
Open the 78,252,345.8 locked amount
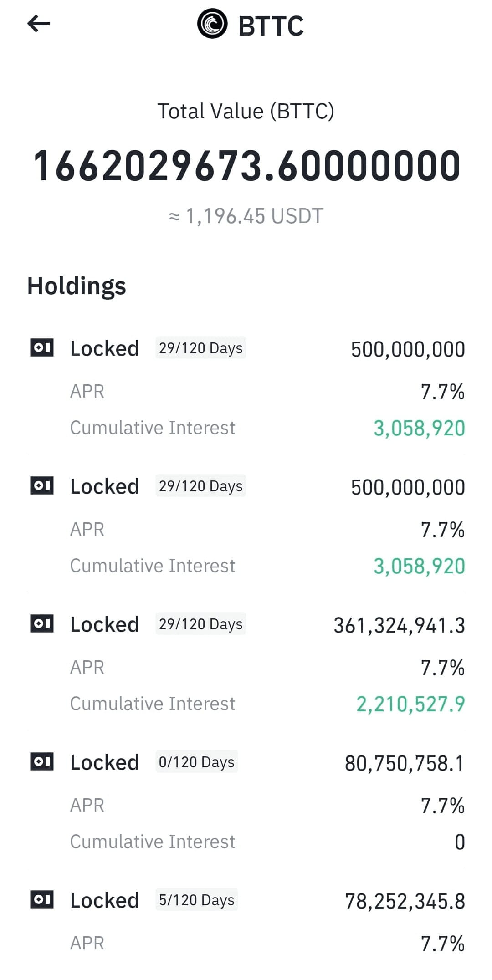[x=405, y=901]
